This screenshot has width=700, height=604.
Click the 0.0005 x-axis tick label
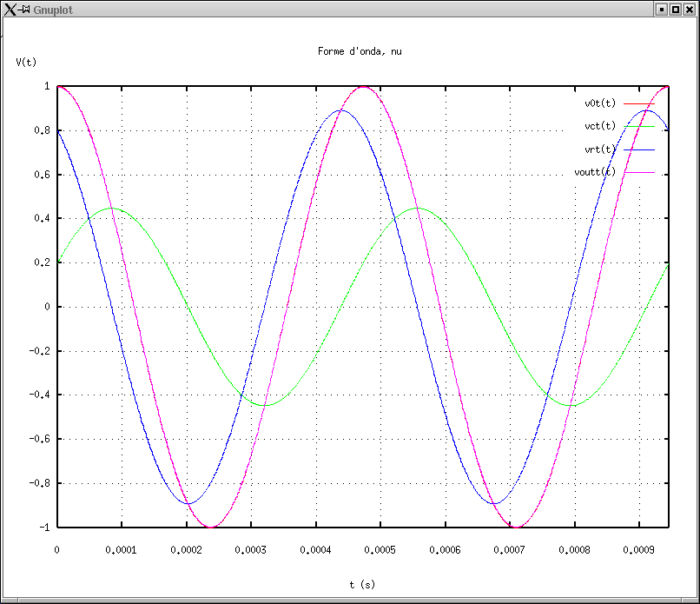tap(380, 549)
